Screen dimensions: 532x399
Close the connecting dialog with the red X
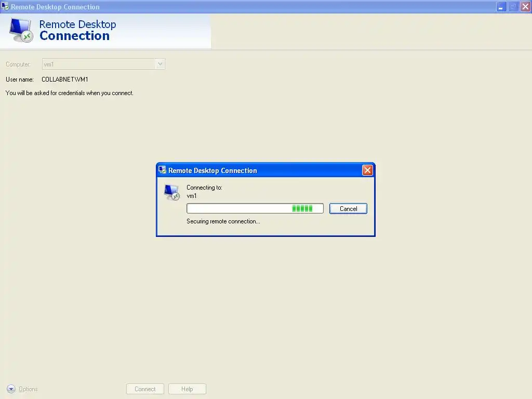point(367,170)
